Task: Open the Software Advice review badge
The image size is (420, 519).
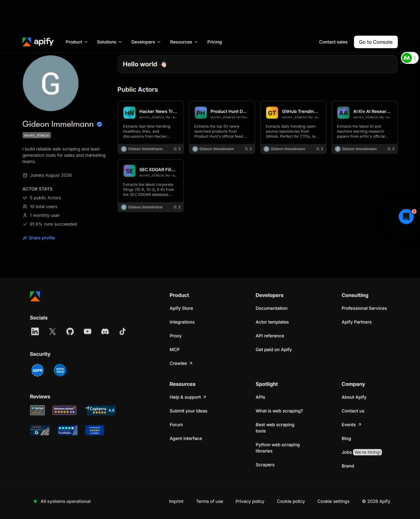Action: 64,410
